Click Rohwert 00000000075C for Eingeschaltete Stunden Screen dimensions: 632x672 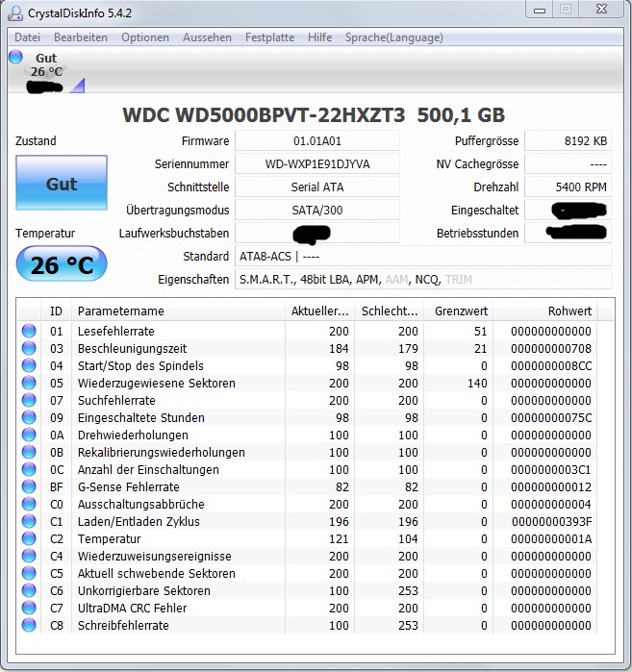(551, 417)
